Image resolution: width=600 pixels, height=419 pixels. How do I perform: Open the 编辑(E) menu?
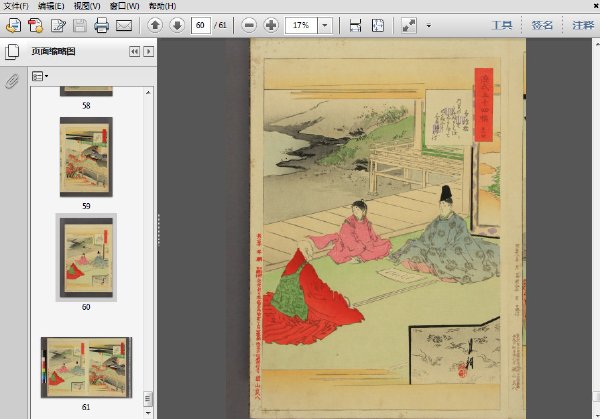(51, 6)
